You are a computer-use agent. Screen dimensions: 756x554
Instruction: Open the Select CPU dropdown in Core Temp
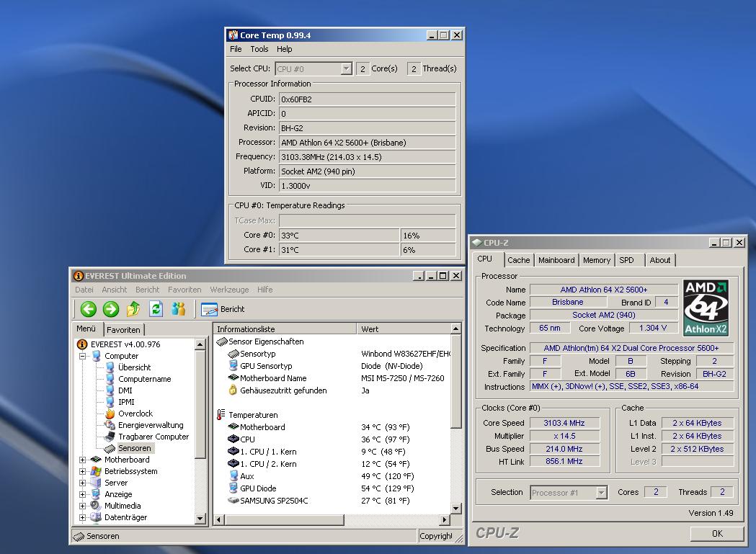(x=346, y=69)
